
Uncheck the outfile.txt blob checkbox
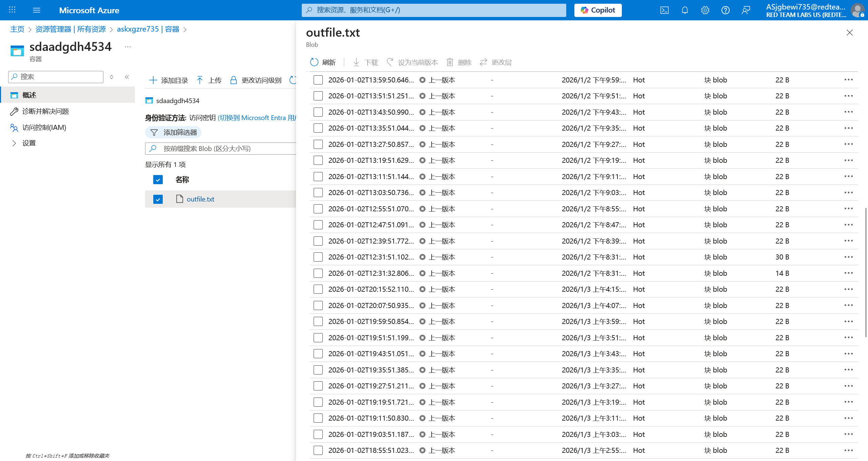158,199
